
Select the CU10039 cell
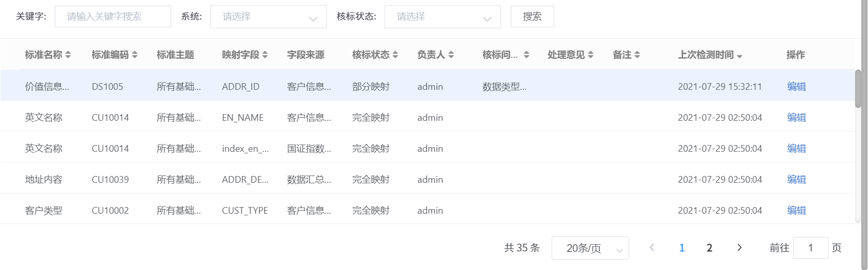click(110, 180)
